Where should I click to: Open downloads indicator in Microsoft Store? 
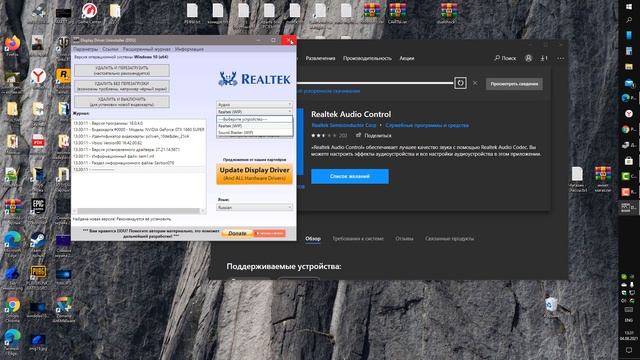(544, 58)
